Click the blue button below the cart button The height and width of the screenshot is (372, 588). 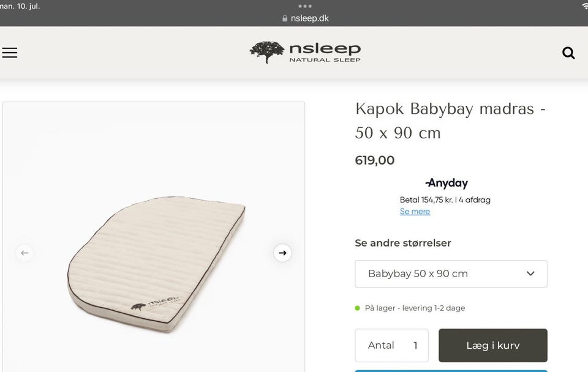coord(451,370)
